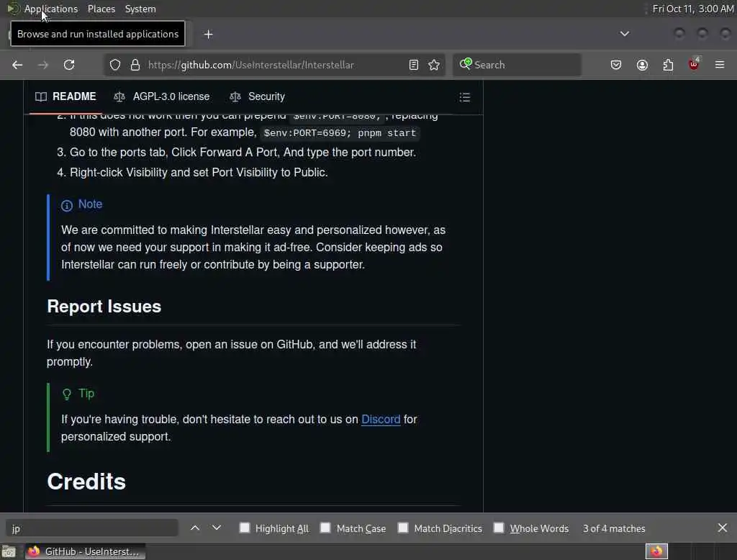
Task: Open the tracking protection shield icon
Action: (115, 65)
